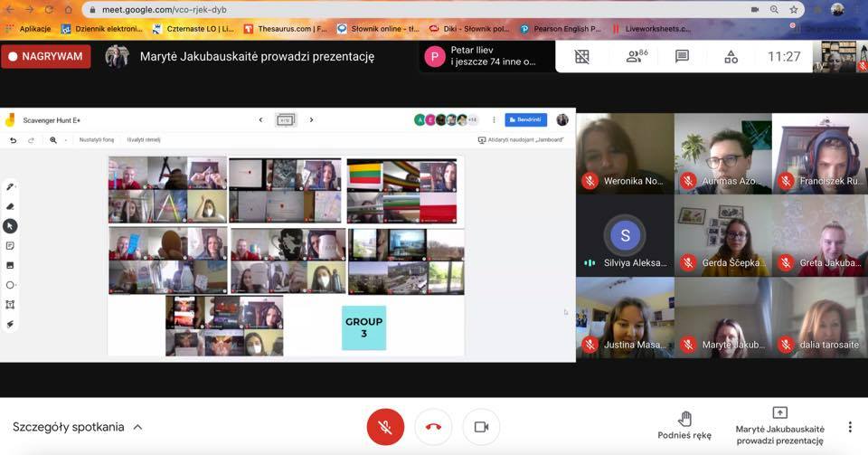
Task: Select the eraser tool in Jamboard
Action: click(x=11, y=206)
